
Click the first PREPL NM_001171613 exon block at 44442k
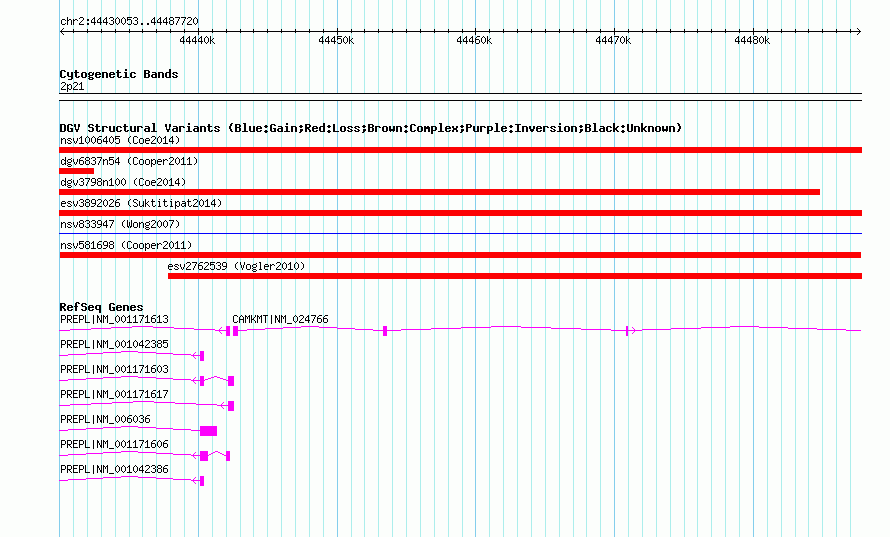(x=228, y=331)
